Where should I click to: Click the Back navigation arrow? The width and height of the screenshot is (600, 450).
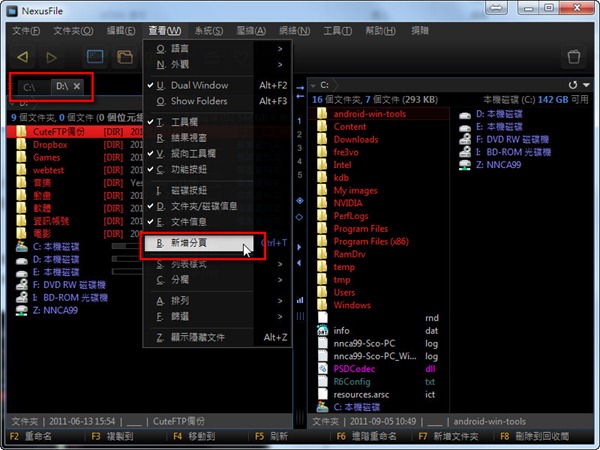coord(23,57)
